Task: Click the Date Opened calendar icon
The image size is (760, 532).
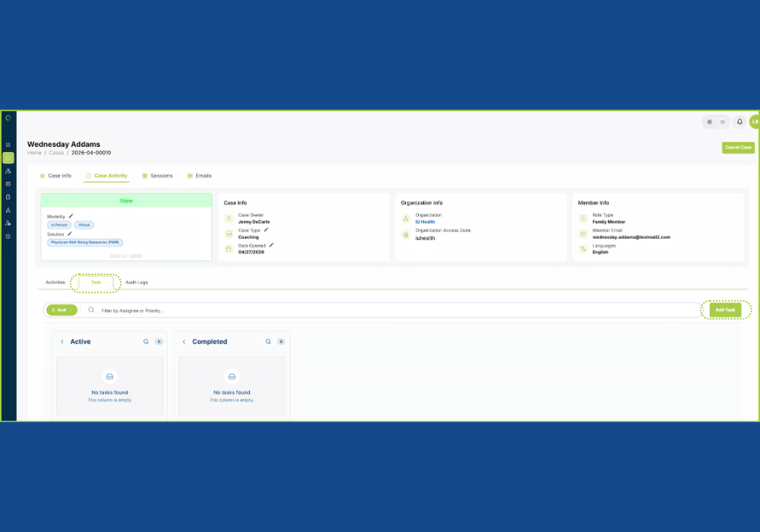Action: pyautogui.click(x=230, y=249)
